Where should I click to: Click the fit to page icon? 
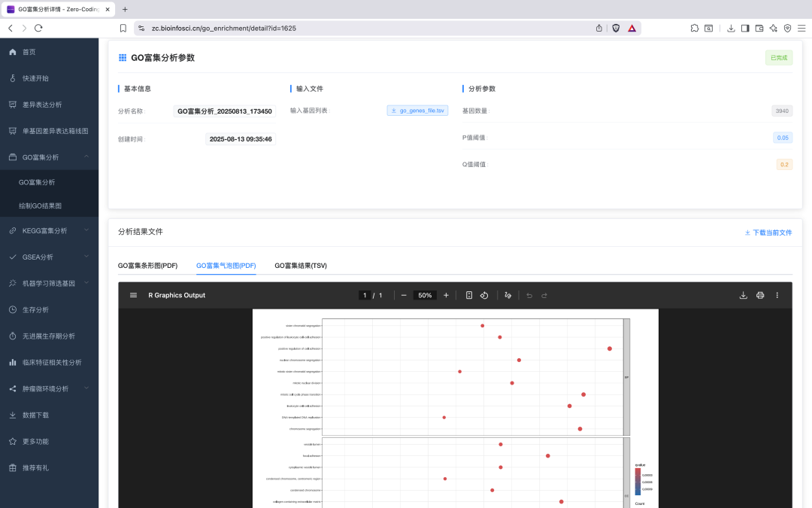tap(469, 295)
